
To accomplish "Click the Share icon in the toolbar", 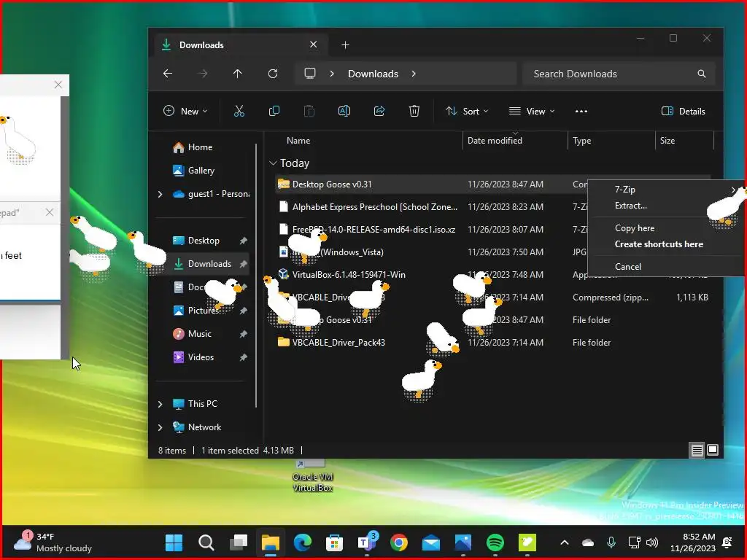I will (379, 112).
